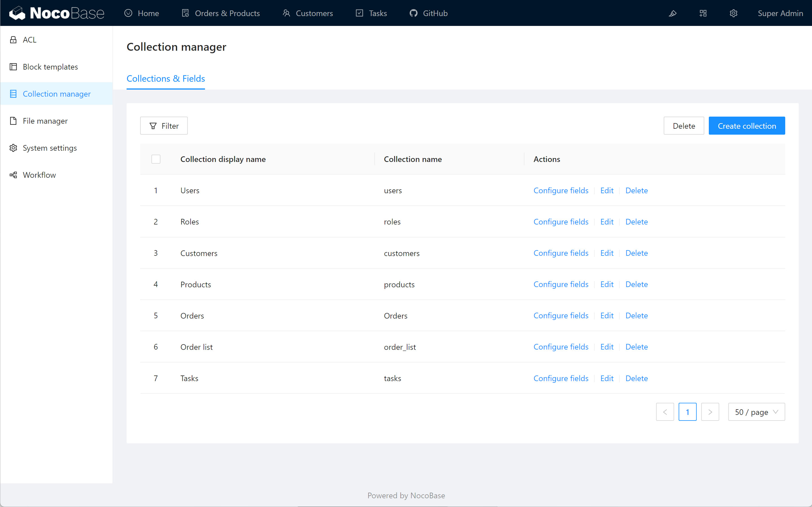Click the layout/dashboard view icon

[x=703, y=13]
